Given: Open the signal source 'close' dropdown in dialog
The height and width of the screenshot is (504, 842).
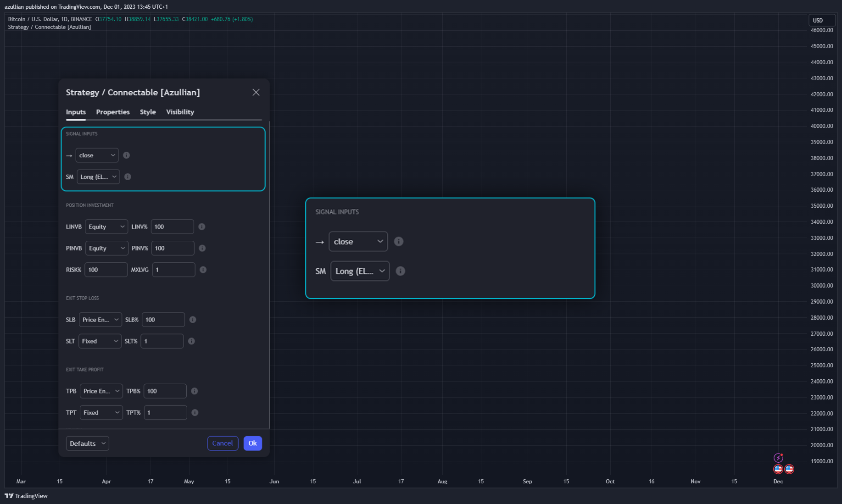Looking at the screenshot, I should [x=97, y=155].
